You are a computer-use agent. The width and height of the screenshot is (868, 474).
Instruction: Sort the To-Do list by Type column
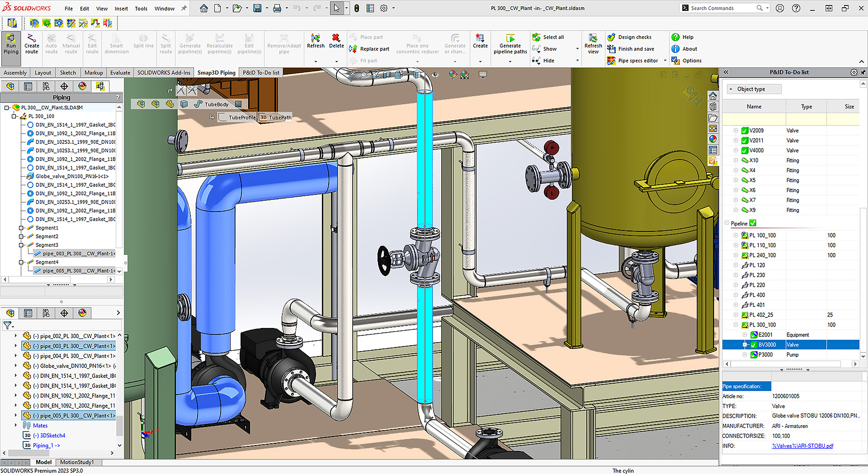point(807,107)
